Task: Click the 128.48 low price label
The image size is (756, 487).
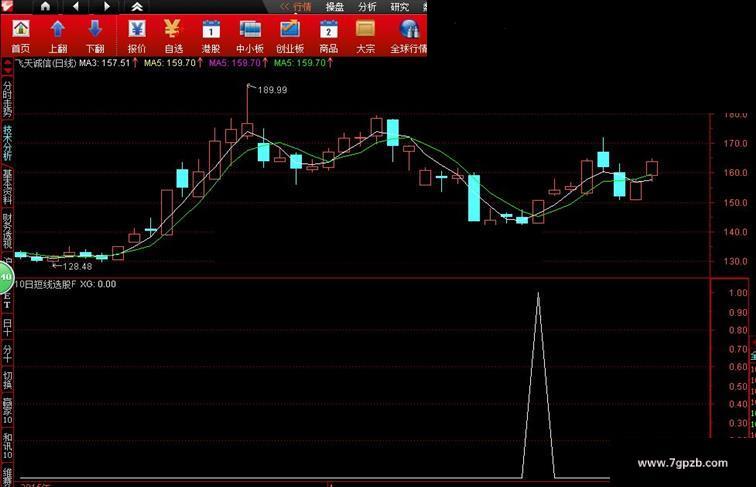Action: [77, 266]
